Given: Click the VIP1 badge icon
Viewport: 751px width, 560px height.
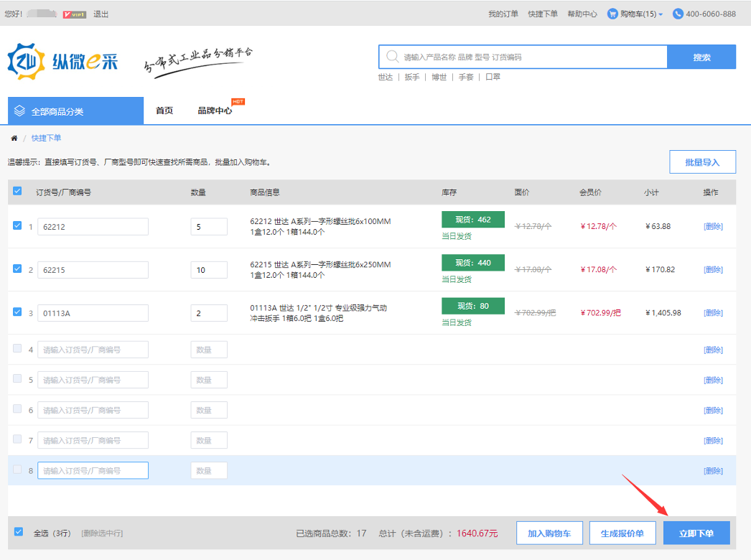Looking at the screenshot, I should pyautogui.click(x=75, y=14).
